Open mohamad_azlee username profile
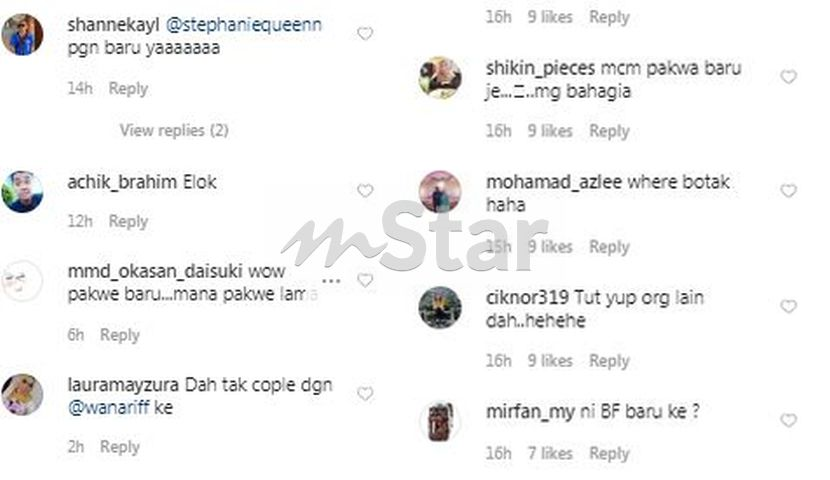The image size is (830, 480). 554,182
